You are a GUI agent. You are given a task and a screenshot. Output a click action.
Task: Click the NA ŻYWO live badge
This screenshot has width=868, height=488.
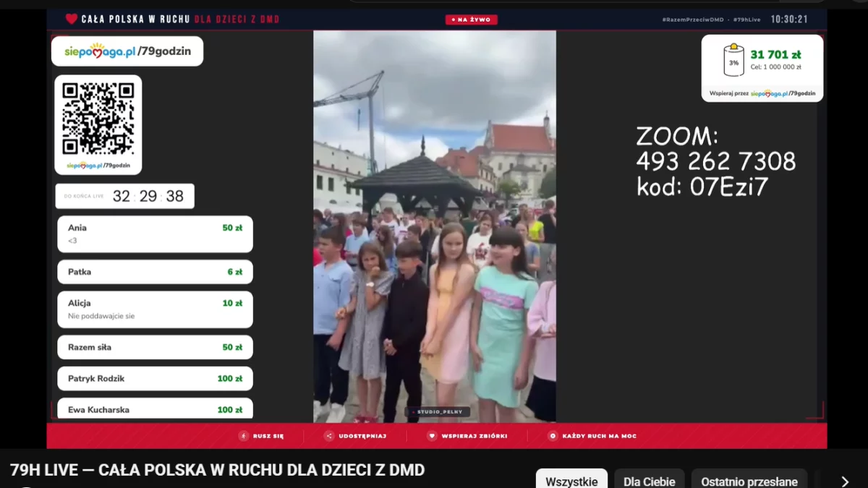pyautogui.click(x=471, y=20)
